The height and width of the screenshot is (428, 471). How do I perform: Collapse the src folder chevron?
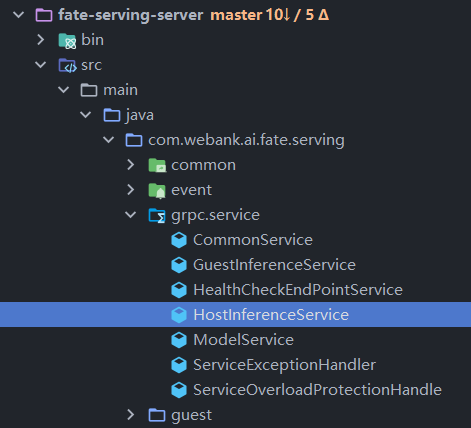41,65
